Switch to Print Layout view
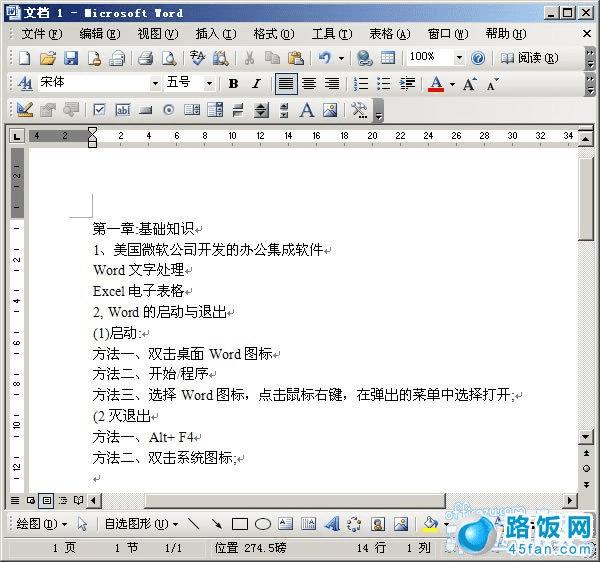 [47, 500]
